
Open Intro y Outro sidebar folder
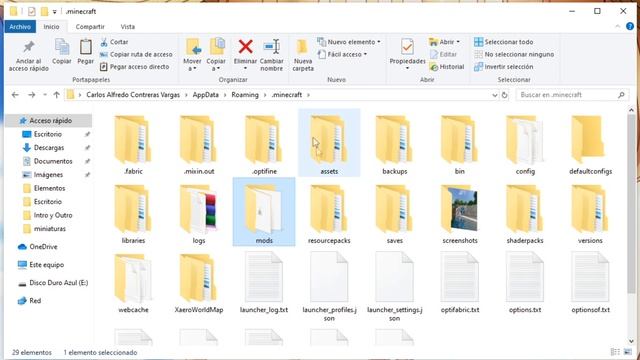point(53,215)
